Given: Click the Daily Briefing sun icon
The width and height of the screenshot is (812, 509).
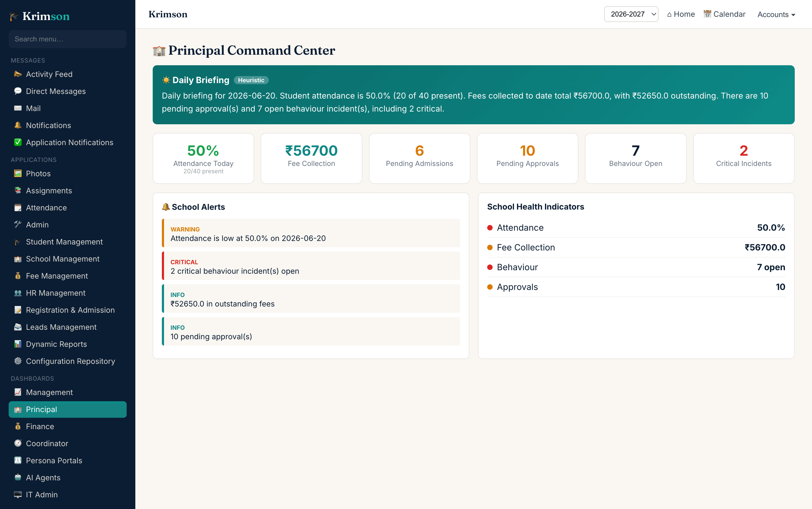Looking at the screenshot, I should coord(166,80).
